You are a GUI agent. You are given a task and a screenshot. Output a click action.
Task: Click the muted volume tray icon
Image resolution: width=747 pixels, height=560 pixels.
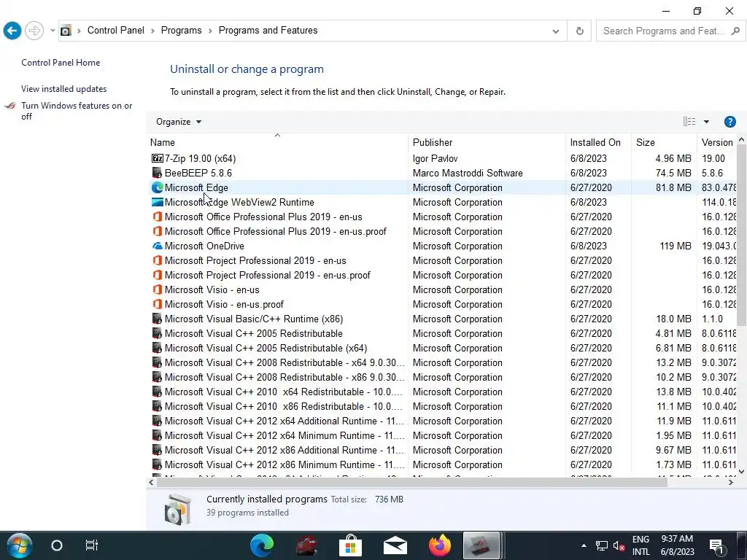[x=619, y=545]
